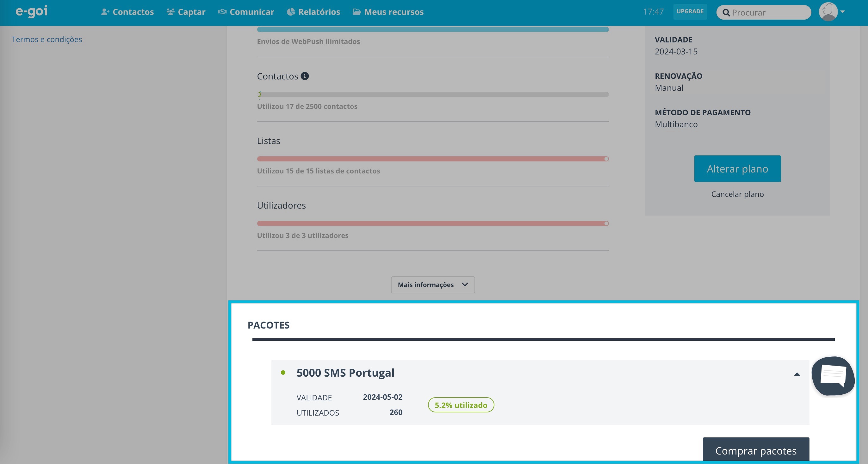Click the Captar people icon
This screenshot has width=868, height=464.
[x=170, y=12]
